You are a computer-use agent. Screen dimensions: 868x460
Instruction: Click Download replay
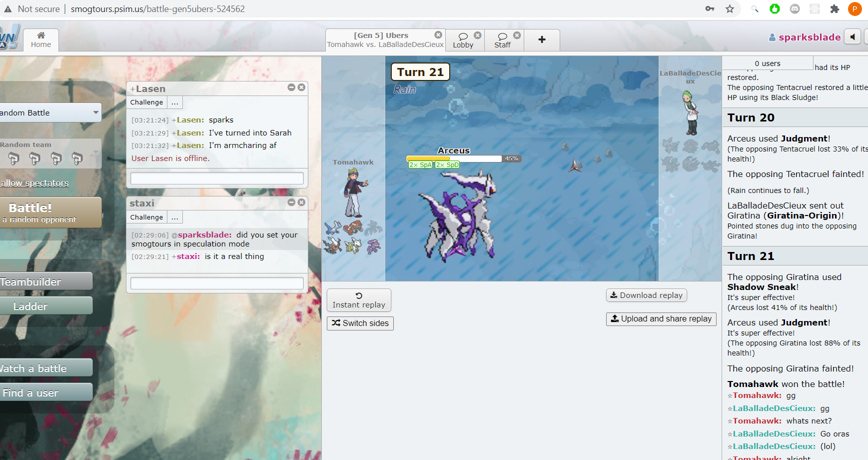point(647,295)
